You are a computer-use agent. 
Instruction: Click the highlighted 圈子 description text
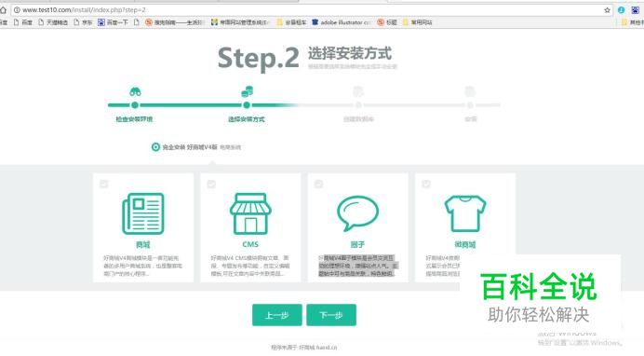click(357, 266)
